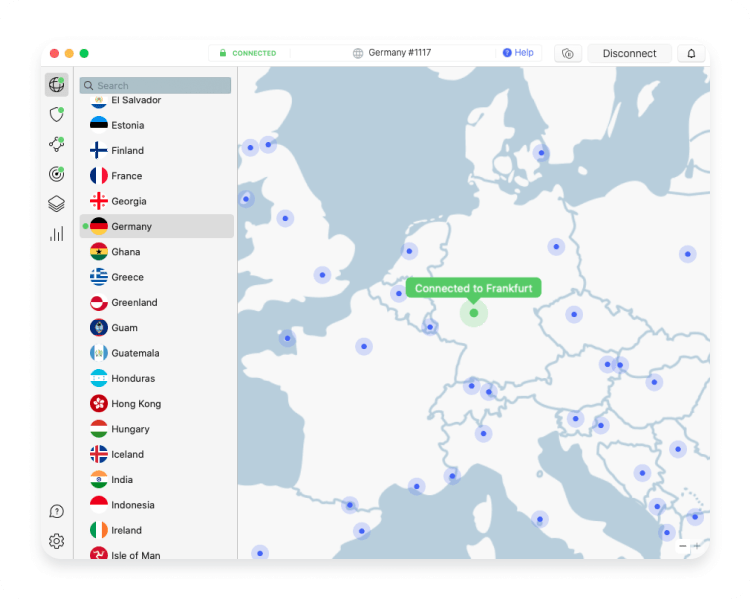Click the Ghana flag icon
Screen dimensions: 750x599
[99, 252]
